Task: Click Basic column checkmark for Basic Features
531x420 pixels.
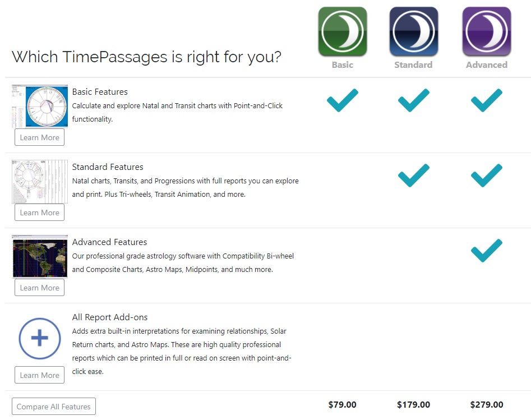Action: [x=342, y=100]
